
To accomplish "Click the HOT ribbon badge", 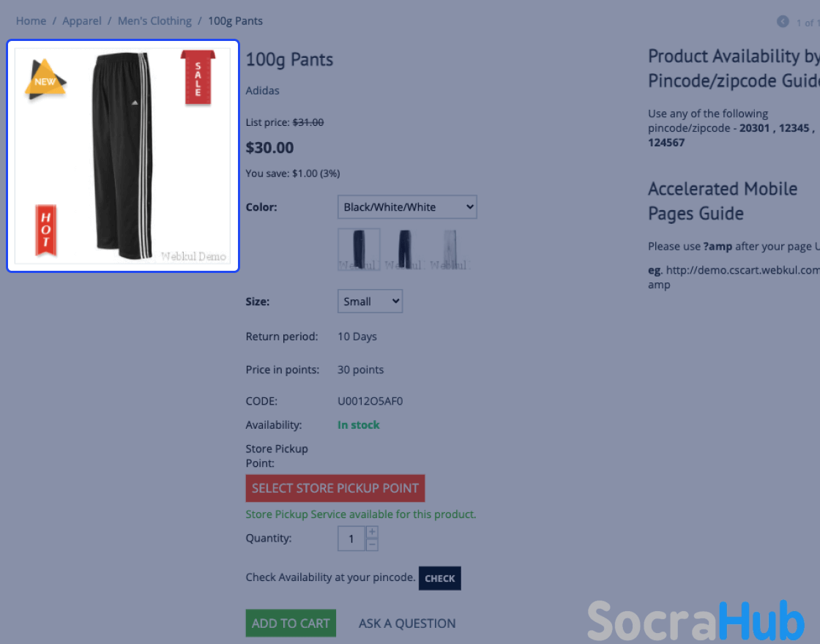I will click(x=46, y=231).
